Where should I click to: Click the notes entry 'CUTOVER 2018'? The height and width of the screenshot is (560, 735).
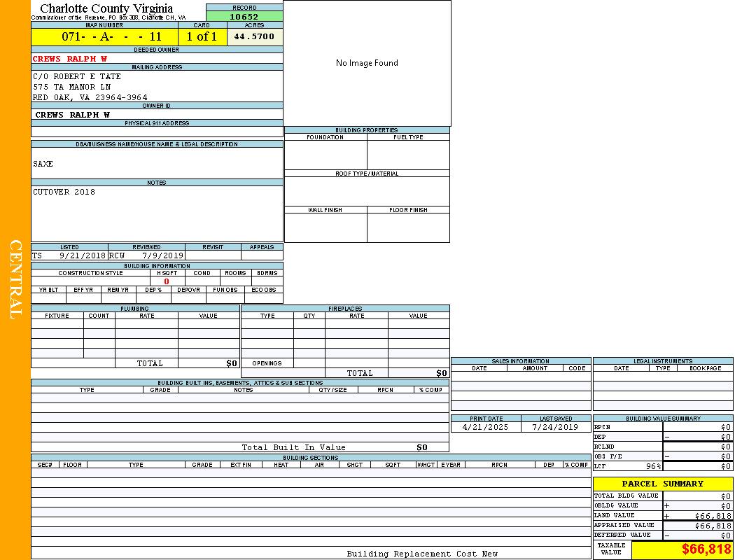pyautogui.click(x=64, y=192)
